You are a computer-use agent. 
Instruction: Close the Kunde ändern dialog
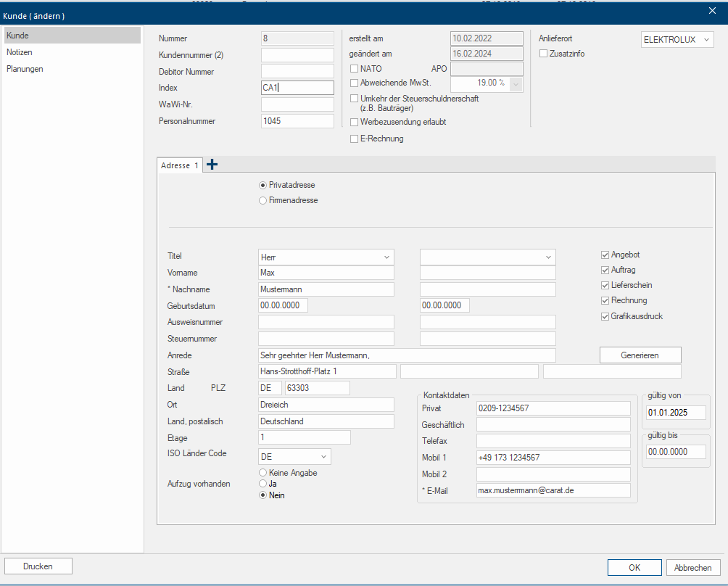click(712, 11)
